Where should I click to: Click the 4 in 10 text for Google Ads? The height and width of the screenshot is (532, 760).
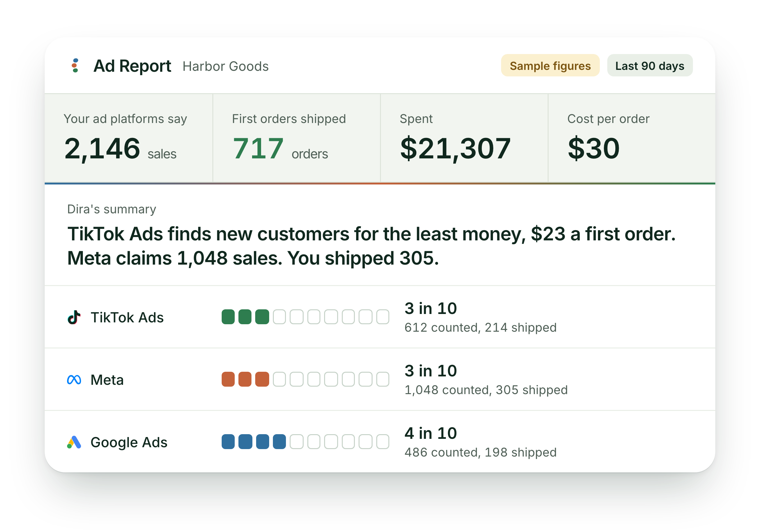pyautogui.click(x=431, y=433)
